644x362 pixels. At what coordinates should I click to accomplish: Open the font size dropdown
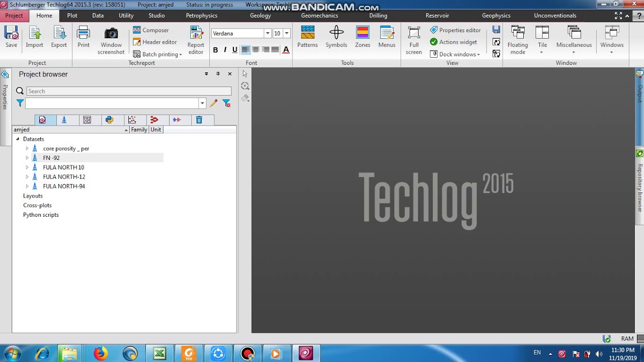point(287,34)
